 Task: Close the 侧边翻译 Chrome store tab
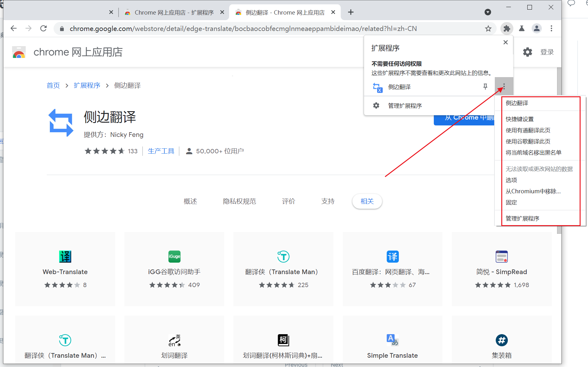pyautogui.click(x=333, y=12)
